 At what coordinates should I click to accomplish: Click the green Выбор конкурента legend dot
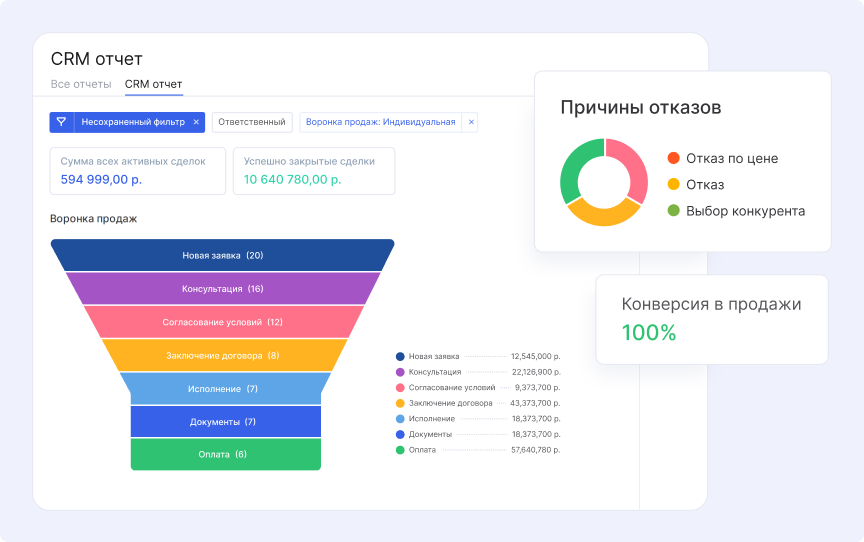[x=674, y=211]
